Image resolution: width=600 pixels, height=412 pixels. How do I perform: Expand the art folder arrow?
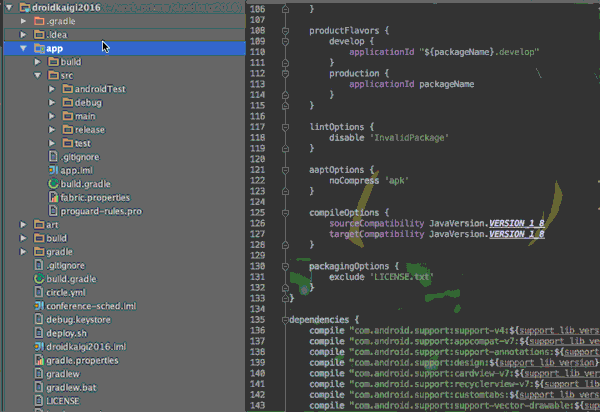(x=23, y=225)
